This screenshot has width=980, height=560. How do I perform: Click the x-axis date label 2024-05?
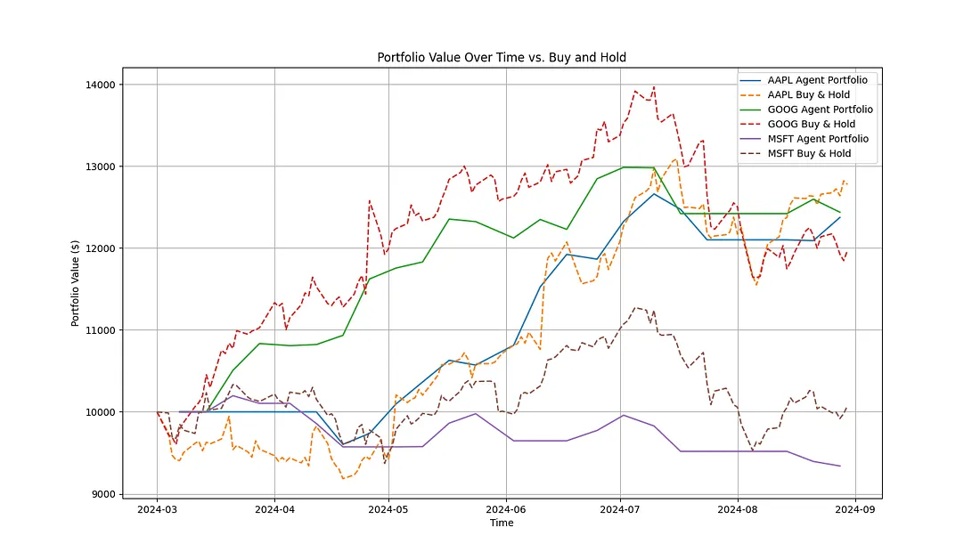point(388,509)
